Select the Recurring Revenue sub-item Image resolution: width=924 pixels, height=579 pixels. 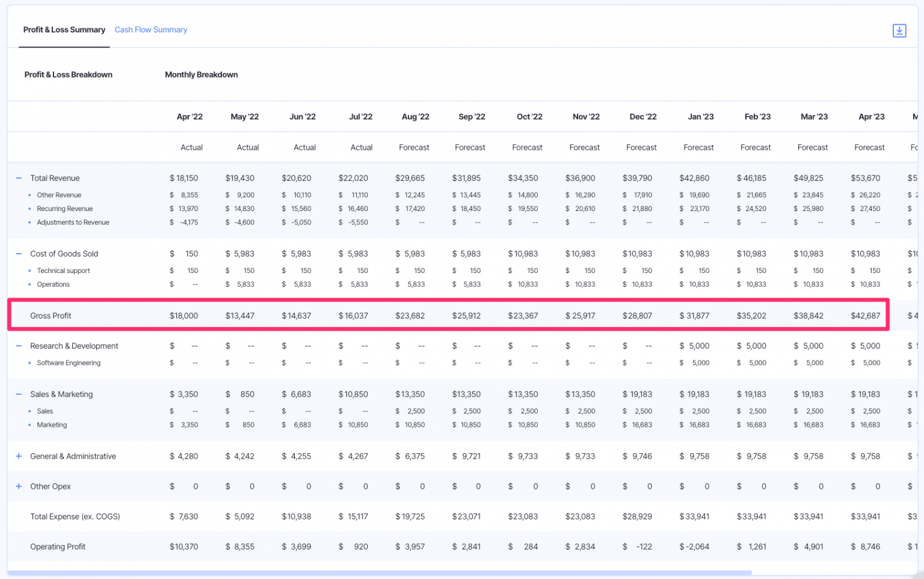tap(64, 208)
